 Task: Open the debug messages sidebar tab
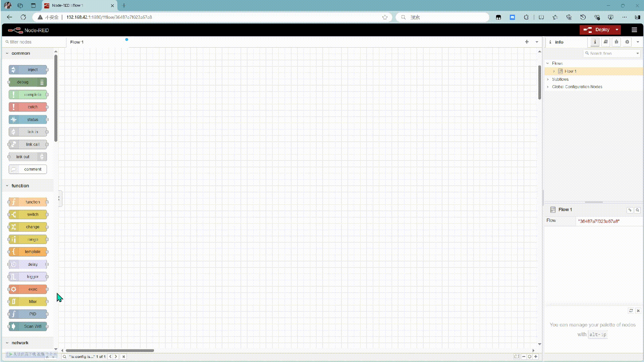pyautogui.click(x=616, y=42)
